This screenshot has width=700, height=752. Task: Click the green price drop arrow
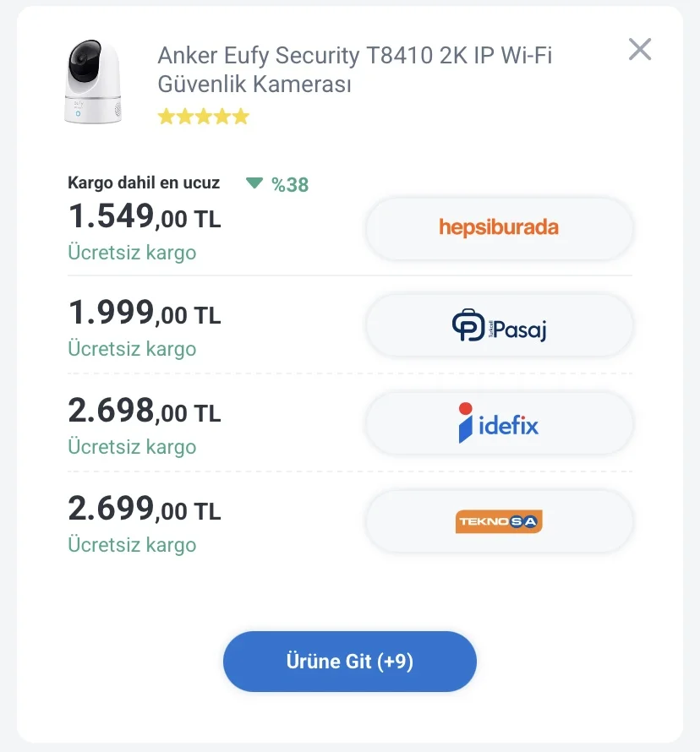[x=254, y=183]
